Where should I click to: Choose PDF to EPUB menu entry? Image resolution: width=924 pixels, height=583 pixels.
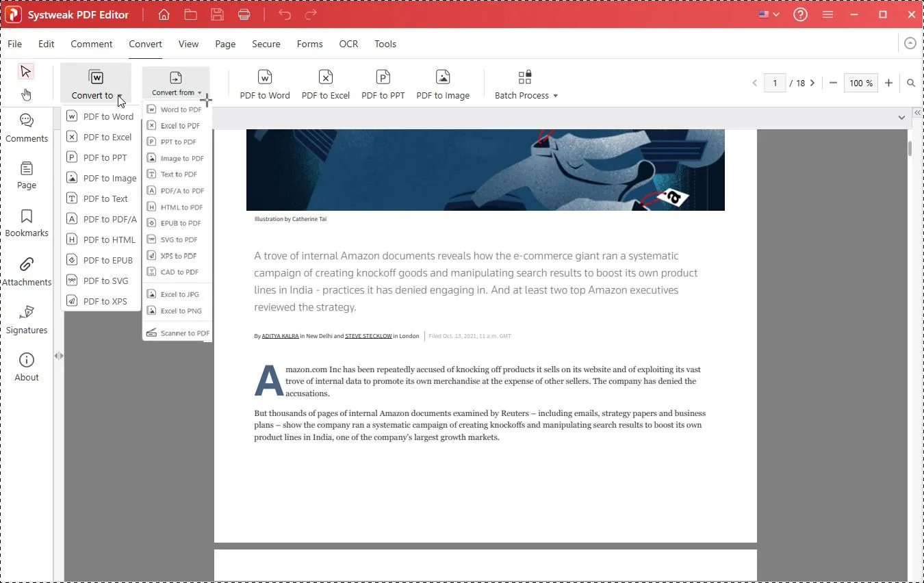click(101, 260)
